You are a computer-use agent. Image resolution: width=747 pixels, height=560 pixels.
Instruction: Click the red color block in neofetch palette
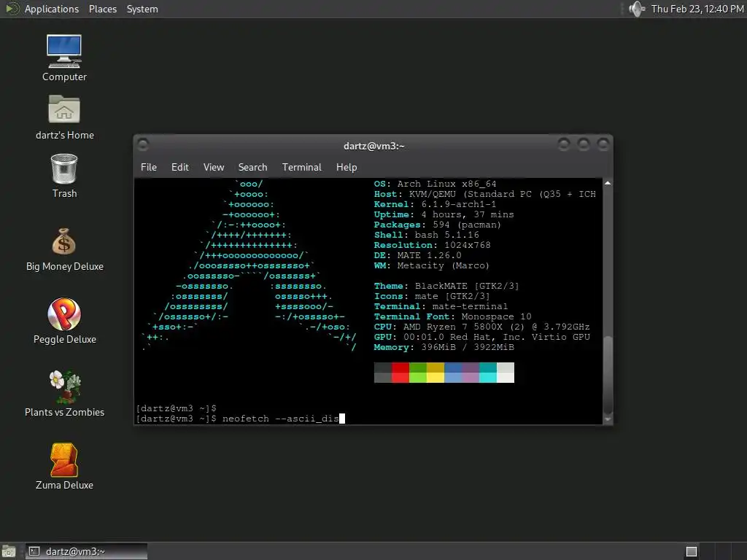400,373
